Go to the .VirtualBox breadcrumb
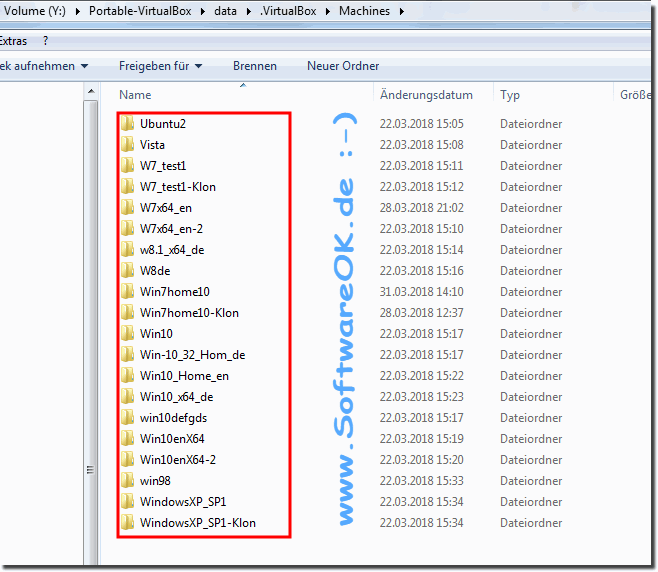 click(x=288, y=11)
